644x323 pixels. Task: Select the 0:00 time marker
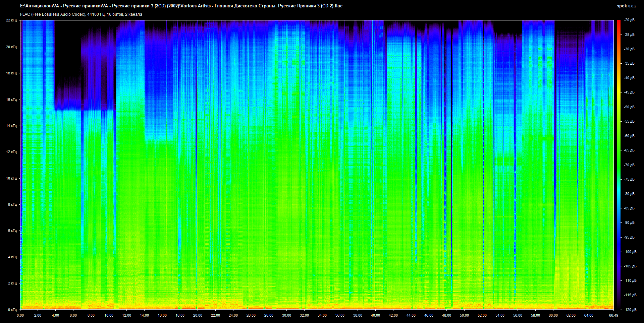coord(20,315)
